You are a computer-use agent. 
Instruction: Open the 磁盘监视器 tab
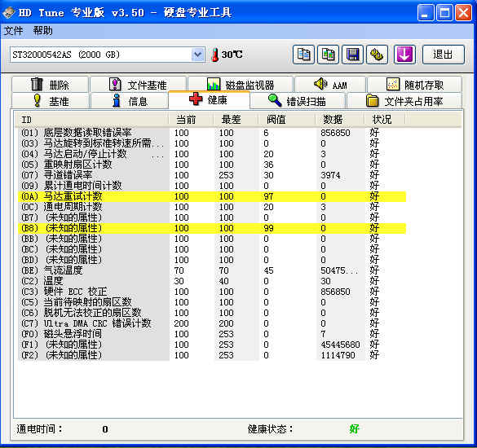point(241,84)
